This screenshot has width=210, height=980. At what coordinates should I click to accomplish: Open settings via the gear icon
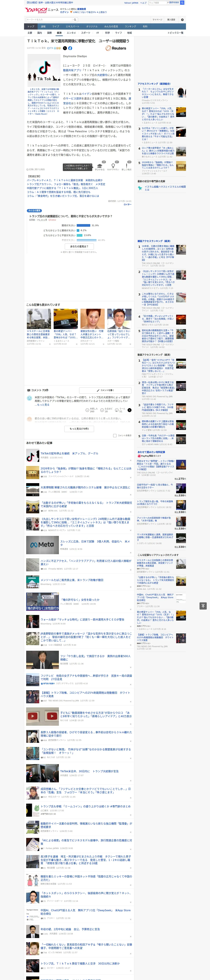pos(182,20)
